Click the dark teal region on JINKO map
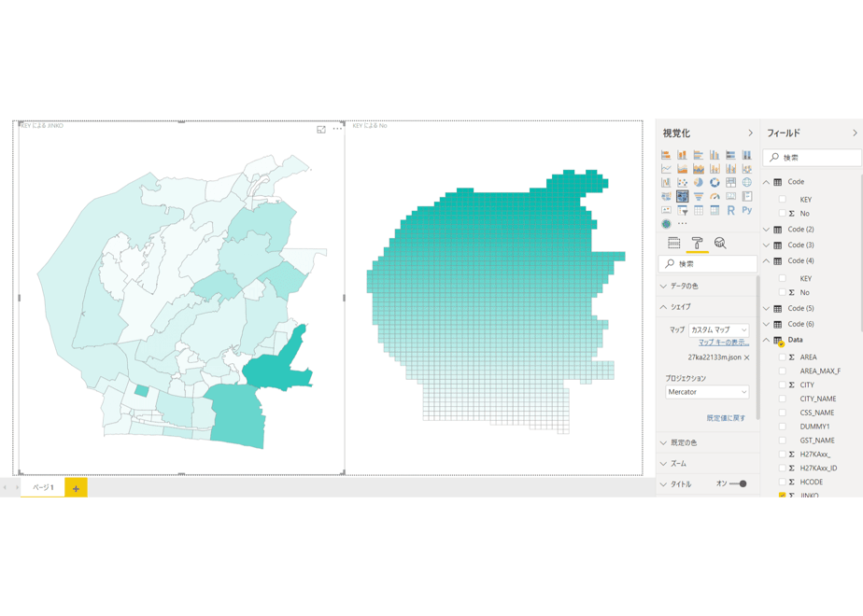Screen dimensions: 863x616 pos(278,368)
